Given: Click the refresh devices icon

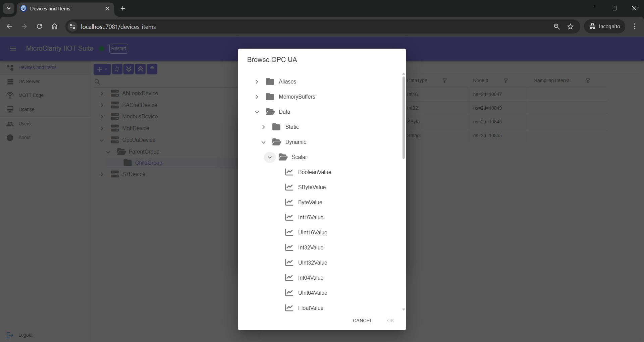Looking at the screenshot, I should pyautogui.click(x=117, y=69).
